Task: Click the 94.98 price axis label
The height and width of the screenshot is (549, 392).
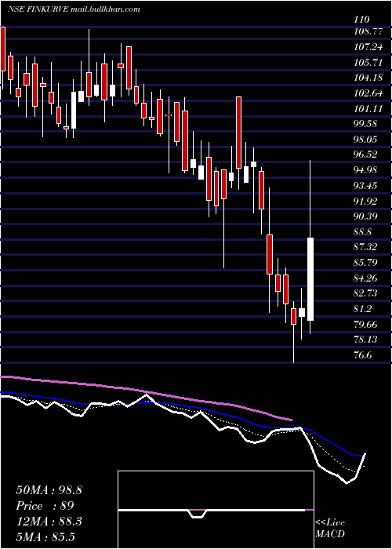Action: 365,170
